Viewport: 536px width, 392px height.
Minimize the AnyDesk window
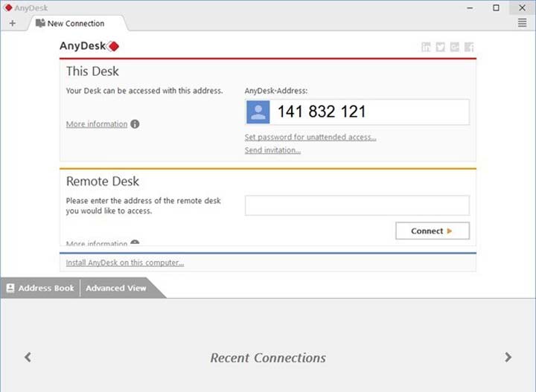470,7
